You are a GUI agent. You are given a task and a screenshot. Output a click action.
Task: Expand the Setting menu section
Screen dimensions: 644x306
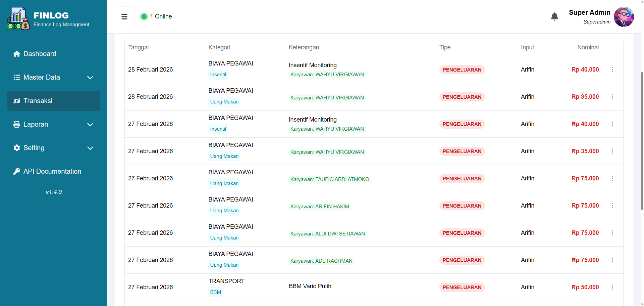coord(90,148)
